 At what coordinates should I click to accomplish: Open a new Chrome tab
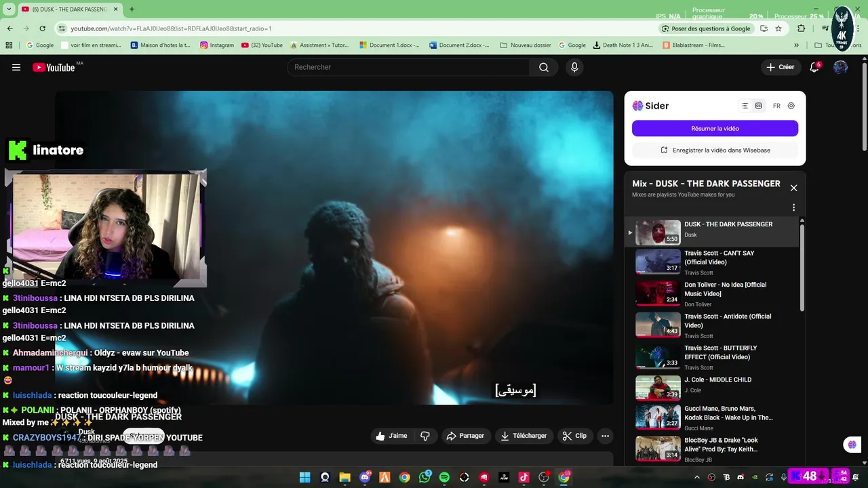click(x=132, y=9)
